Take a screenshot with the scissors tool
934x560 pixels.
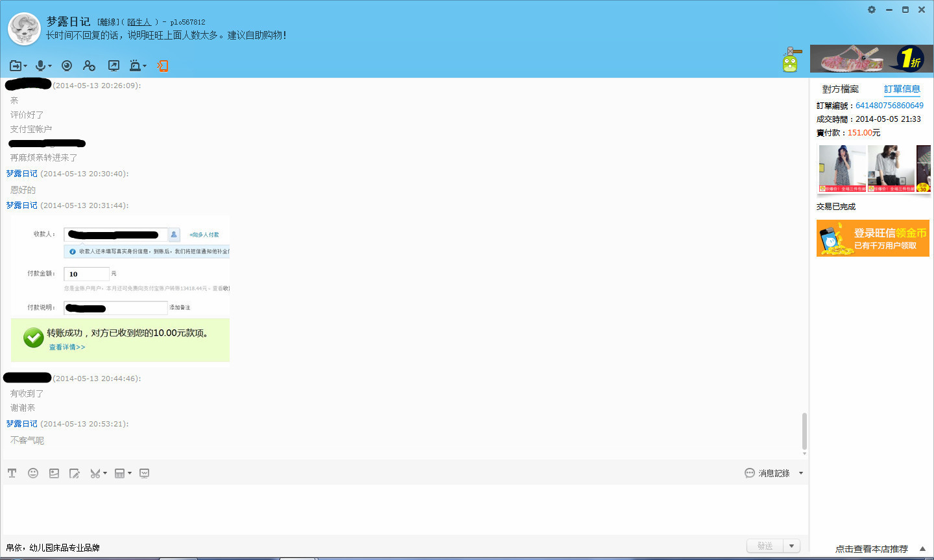95,473
